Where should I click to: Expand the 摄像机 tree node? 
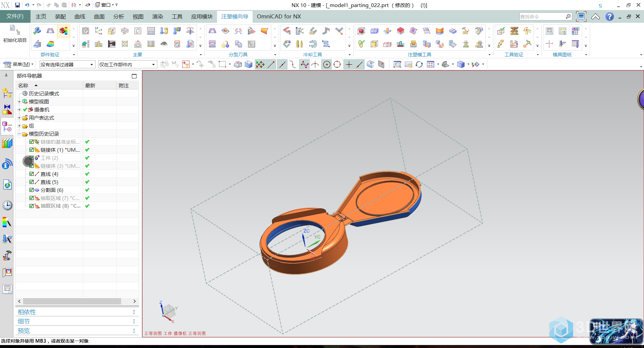tap(19, 110)
